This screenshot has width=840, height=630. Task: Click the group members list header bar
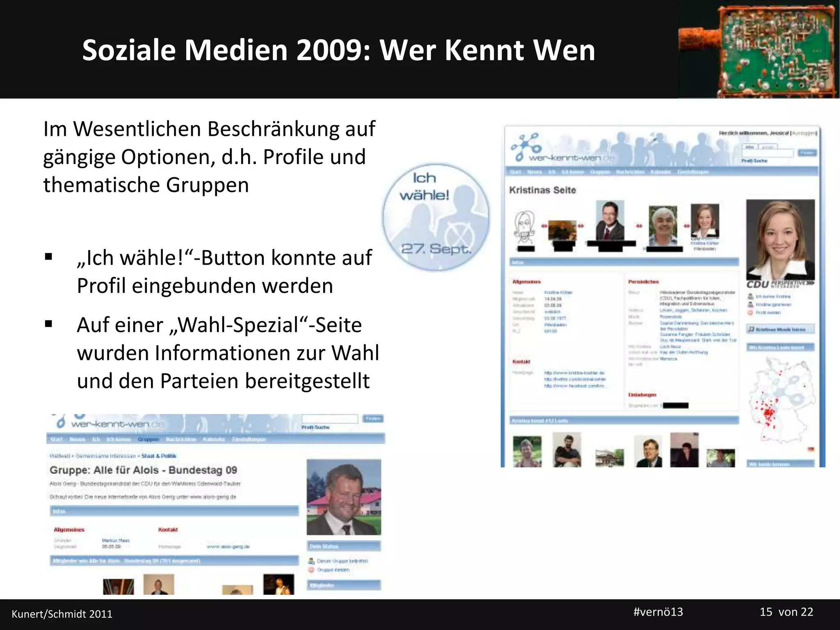[174, 560]
